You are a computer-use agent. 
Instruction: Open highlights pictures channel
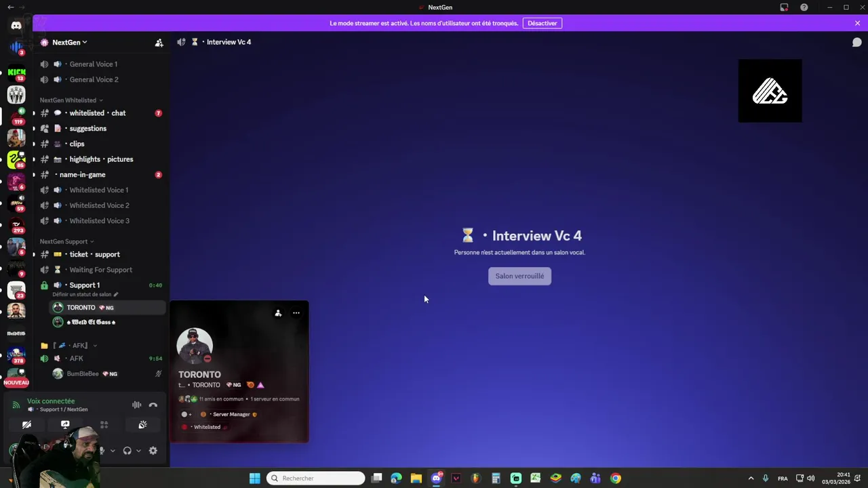[x=100, y=159]
